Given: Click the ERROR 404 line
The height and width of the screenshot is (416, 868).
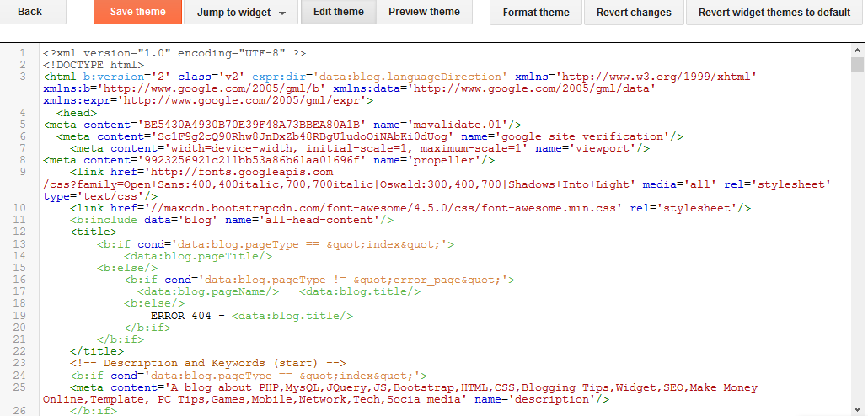Looking at the screenshot, I should coord(252,316).
